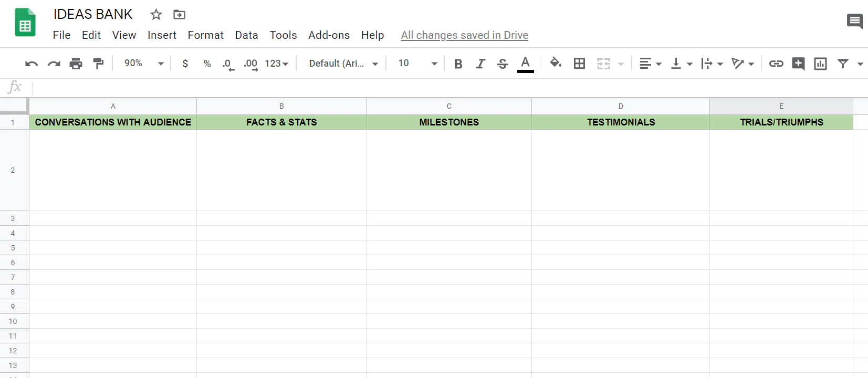868x378 pixels.
Task: Star the IDEAS BANK document
Action: pyautogui.click(x=156, y=15)
